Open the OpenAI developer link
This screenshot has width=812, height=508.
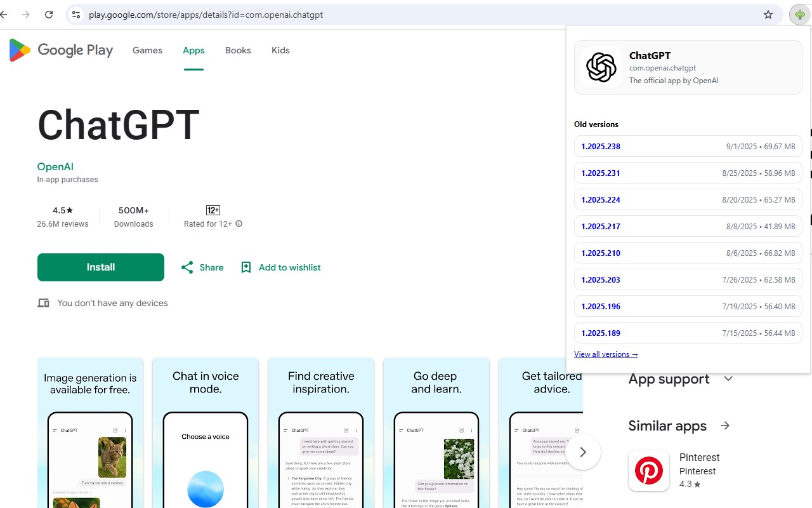pos(55,166)
